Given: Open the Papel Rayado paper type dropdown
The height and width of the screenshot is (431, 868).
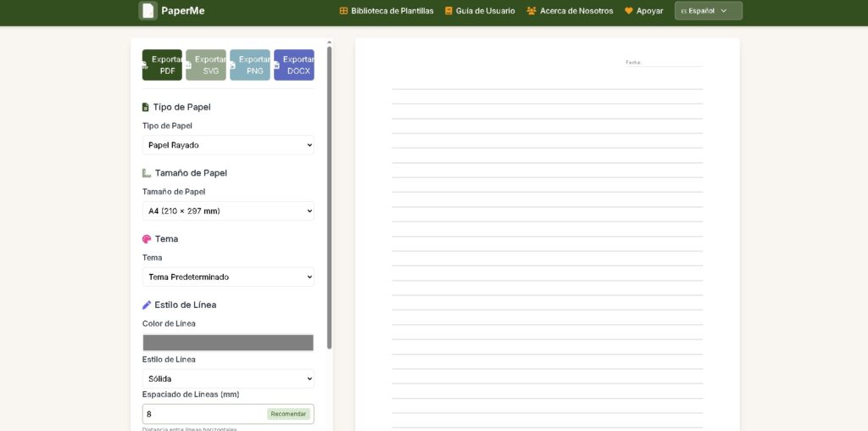Looking at the screenshot, I should coord(228,145).
